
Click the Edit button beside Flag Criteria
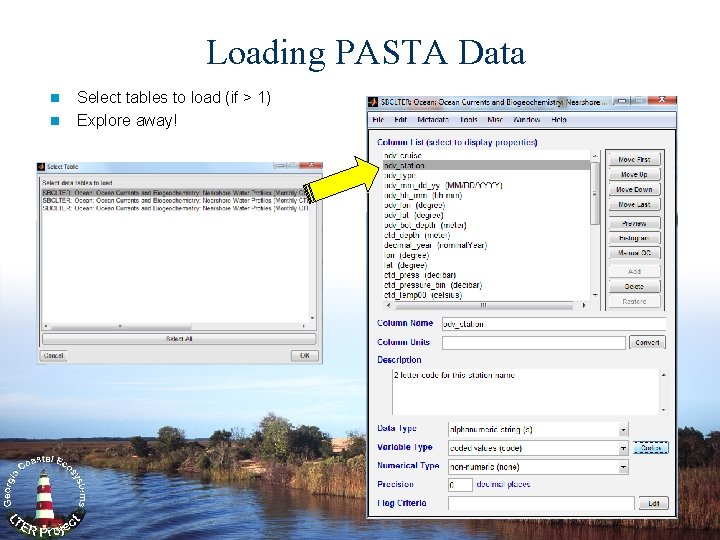tap(653, 504)
